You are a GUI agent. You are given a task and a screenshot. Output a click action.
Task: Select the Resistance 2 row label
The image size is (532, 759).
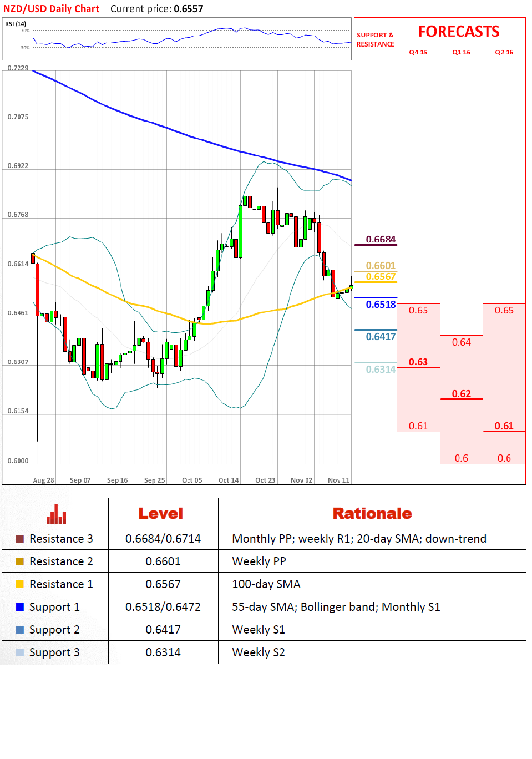61,561
